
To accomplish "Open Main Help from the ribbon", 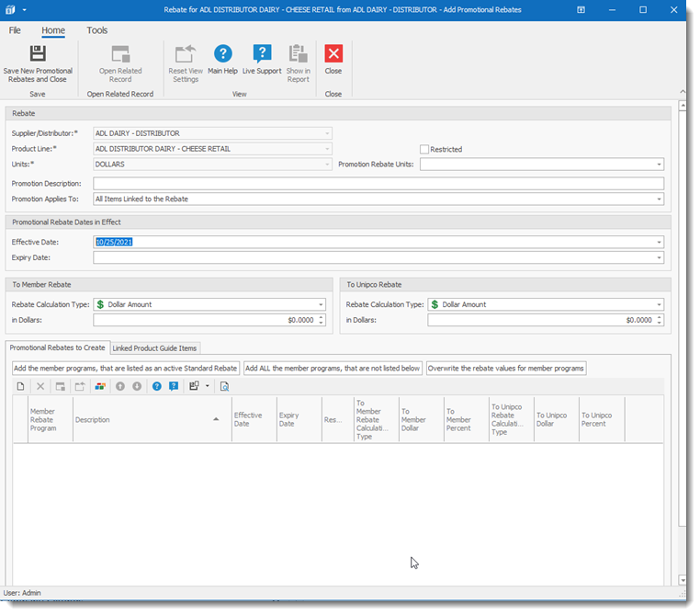I will click(x=222, y=61).
